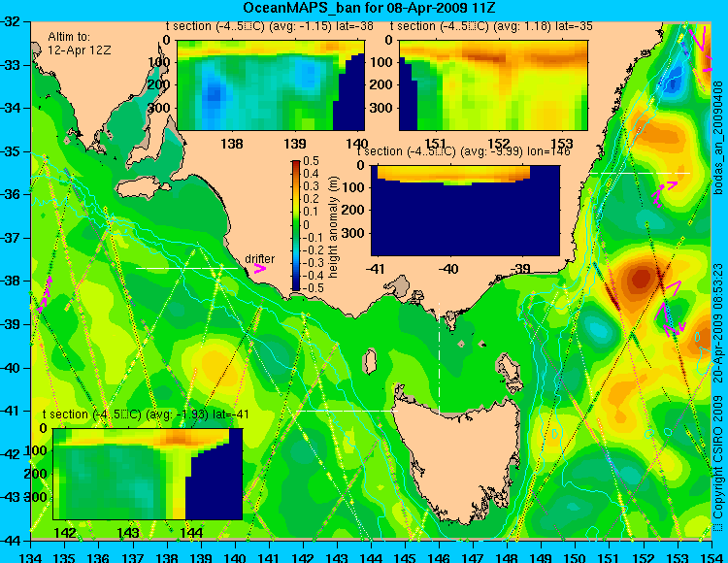Click the '154' longitude axis label
The height and width of the screenshot is (563, 728).
tap(711, 557)
